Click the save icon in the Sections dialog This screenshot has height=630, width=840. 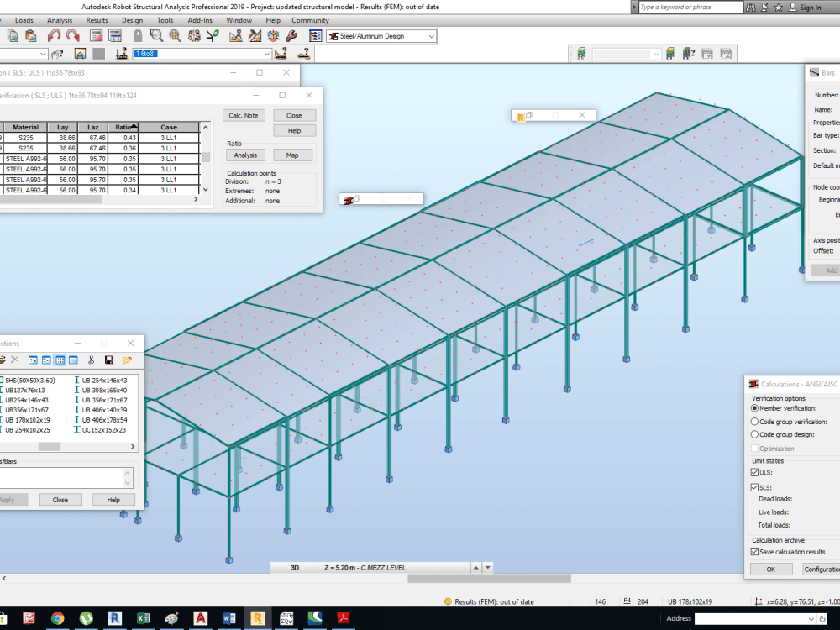108,360
